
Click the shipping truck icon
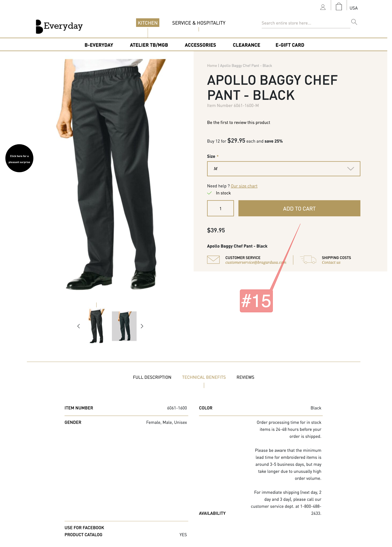click(308, 260)
